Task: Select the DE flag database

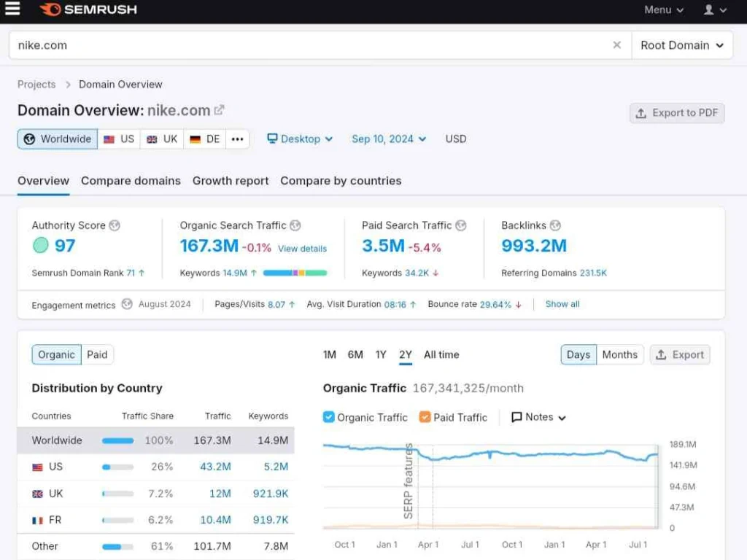Action: click(x=204, y=139)
